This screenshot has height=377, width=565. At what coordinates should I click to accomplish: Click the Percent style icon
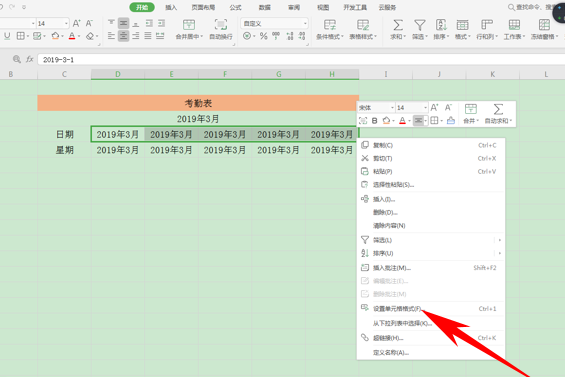[x=264, y=36]
